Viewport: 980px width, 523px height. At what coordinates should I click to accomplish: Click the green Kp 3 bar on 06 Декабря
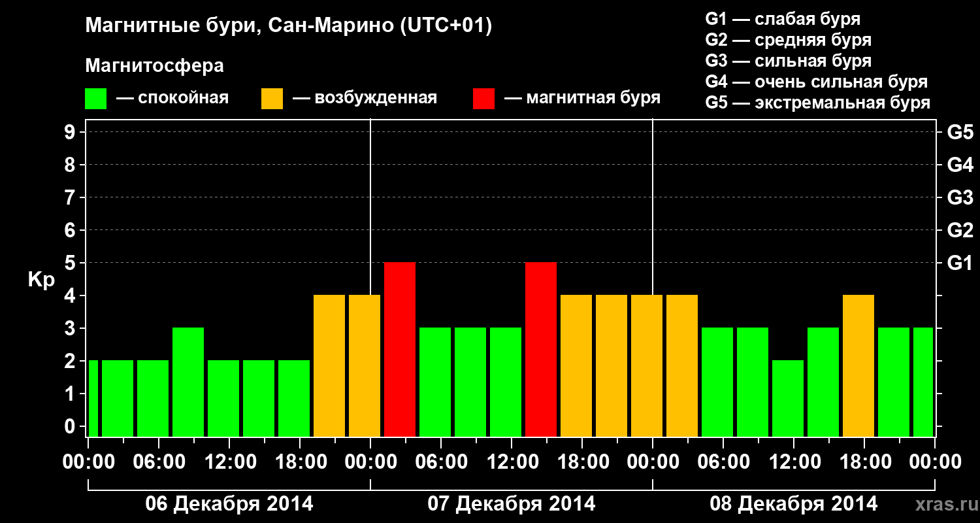(188, 382)
